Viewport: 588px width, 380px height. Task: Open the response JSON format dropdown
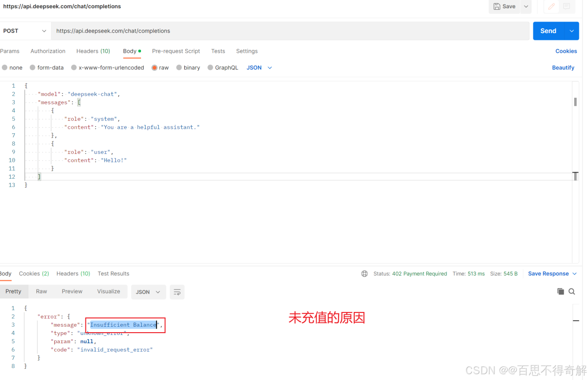point(148,292)
